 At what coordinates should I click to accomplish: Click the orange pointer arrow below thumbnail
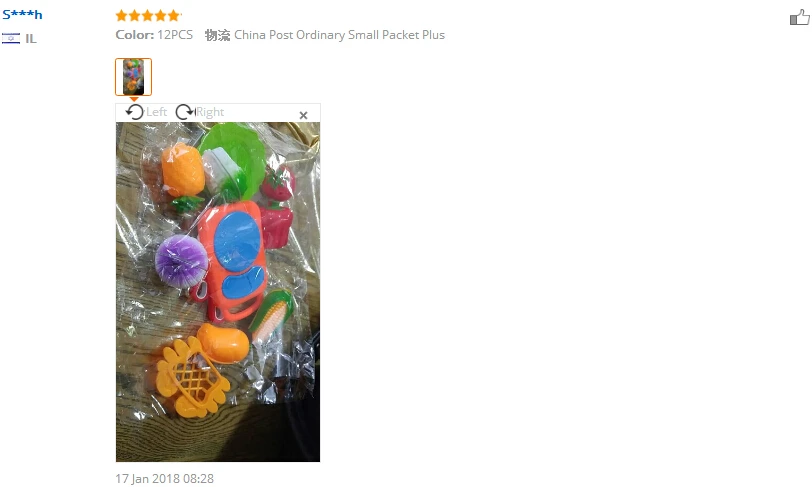[134, 99]
